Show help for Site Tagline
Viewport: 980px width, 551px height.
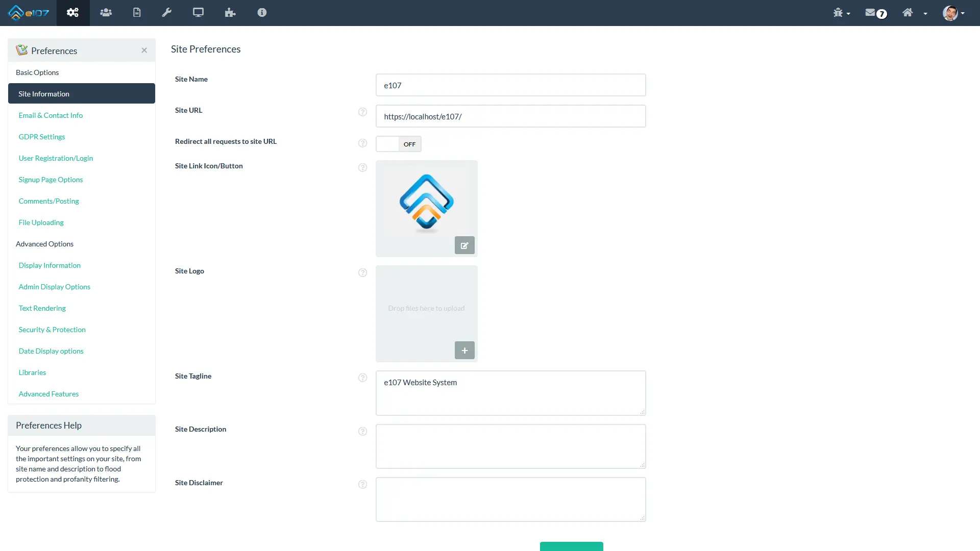[362, 378]
